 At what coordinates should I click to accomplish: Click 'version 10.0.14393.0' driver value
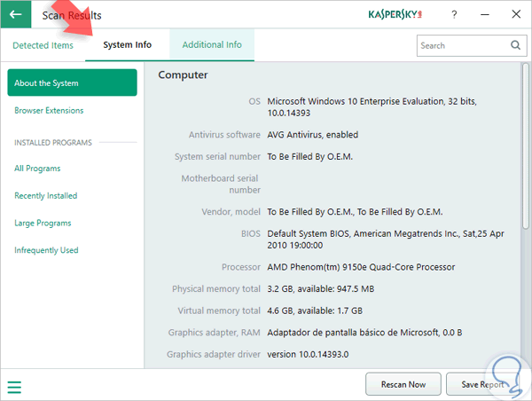click(308, 355)
